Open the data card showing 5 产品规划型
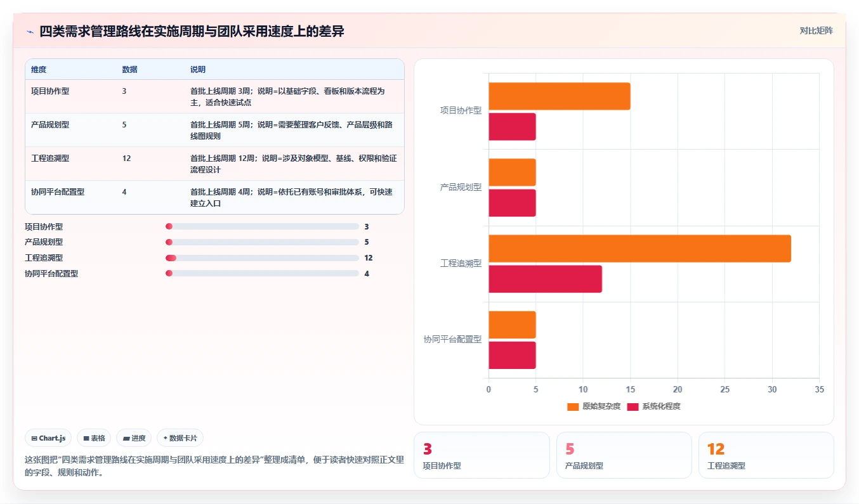Image resolution: width=859 pixels, height=504 pixels. (624, 455)
